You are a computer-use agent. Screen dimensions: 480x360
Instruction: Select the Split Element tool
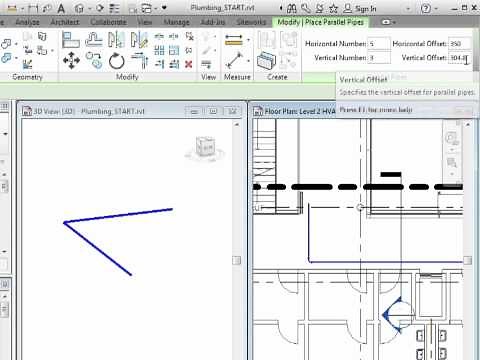click(x=159, y=36)
